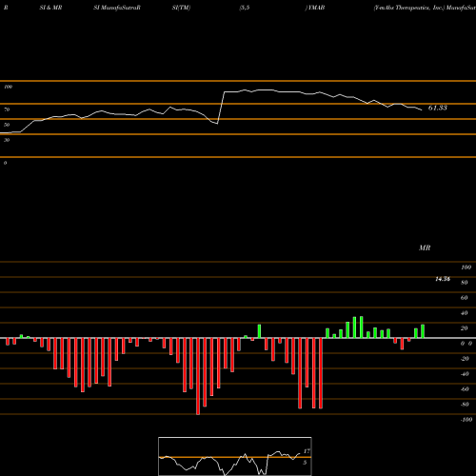The image size is (476, 476).
Task: Click the MR chart title label
Action: click(x=425, y=248)
